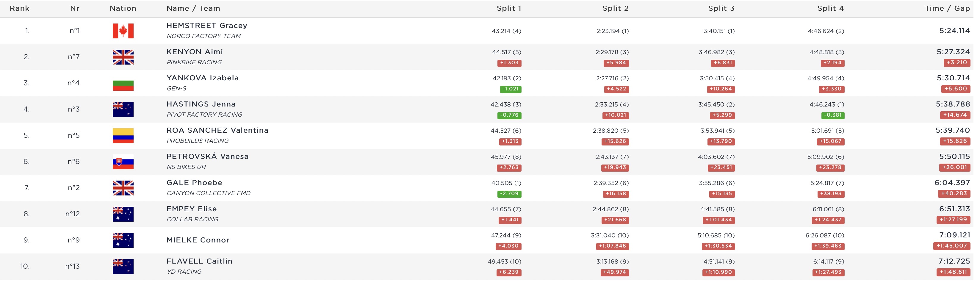This screenshot has height=285, width=980.
Task: Open rider HEMSTREET Gracey
Action: 207,26
